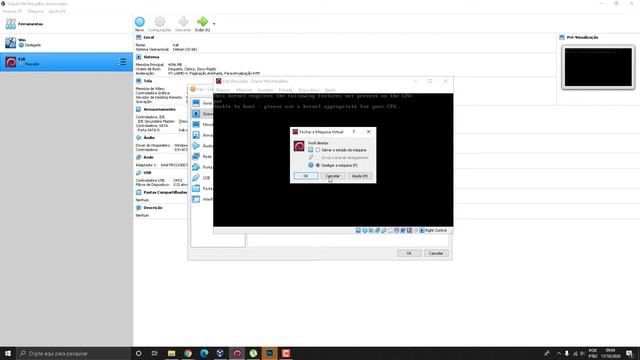Click the Geral section header

pyautogui.click(x=149, y=38)
